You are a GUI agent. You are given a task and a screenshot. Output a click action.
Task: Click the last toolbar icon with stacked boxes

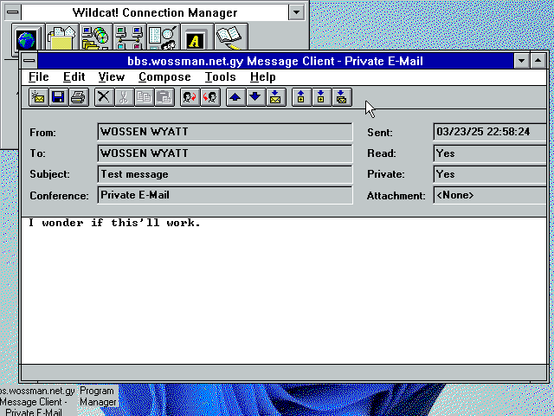[342, 97]
